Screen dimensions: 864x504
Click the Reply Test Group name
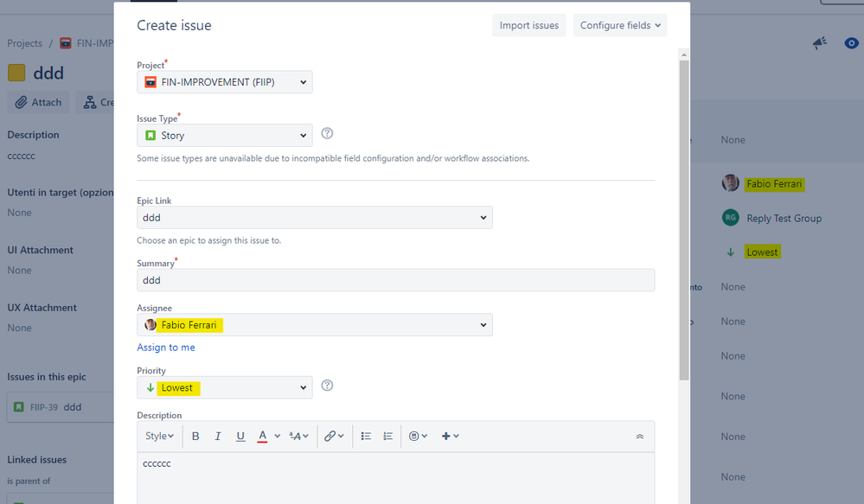click(784, 218)
